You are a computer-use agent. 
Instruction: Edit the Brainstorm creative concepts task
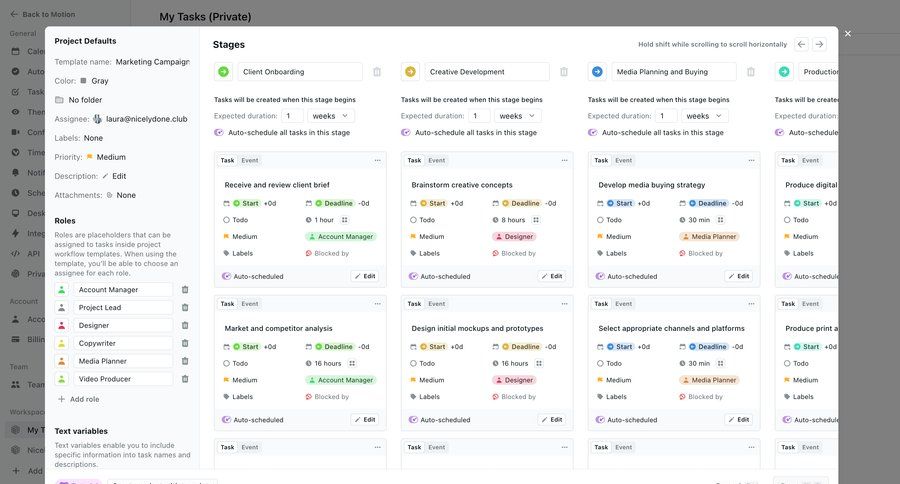coord(552,276)
